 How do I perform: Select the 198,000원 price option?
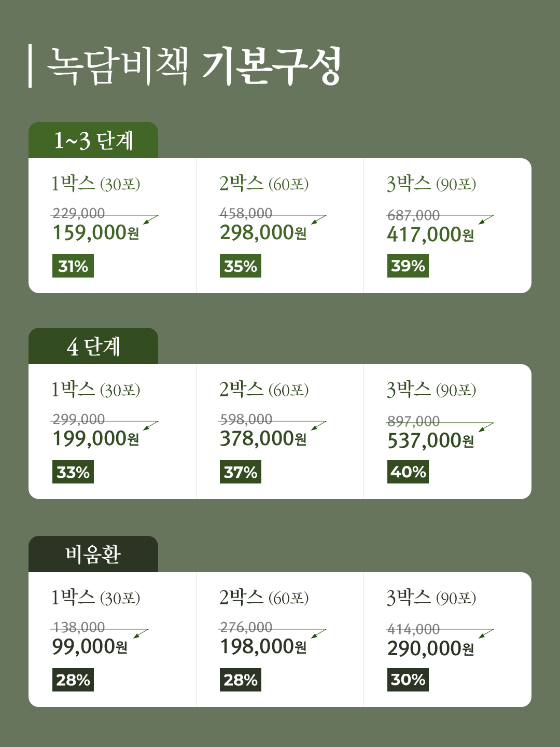click(x=263, y=647)
